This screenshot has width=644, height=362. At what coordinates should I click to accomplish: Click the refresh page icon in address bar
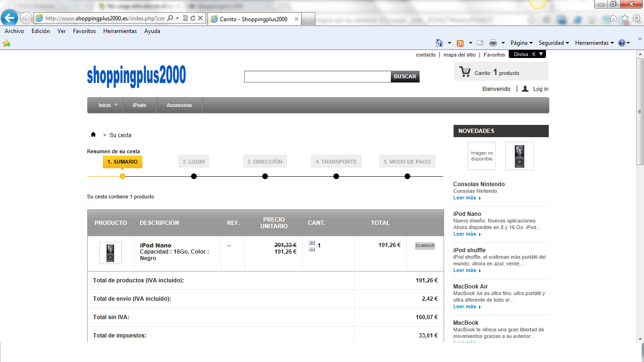click(x=193, y=18)
